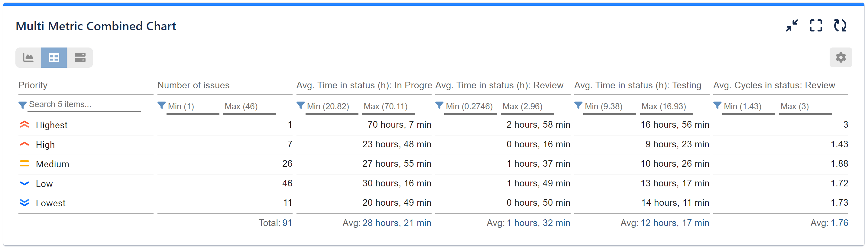Viewport: 868px width, 249px height.
Task: Click the minimize gadget arrows icon
Action: pyautogui.click(x=792, y=26)
